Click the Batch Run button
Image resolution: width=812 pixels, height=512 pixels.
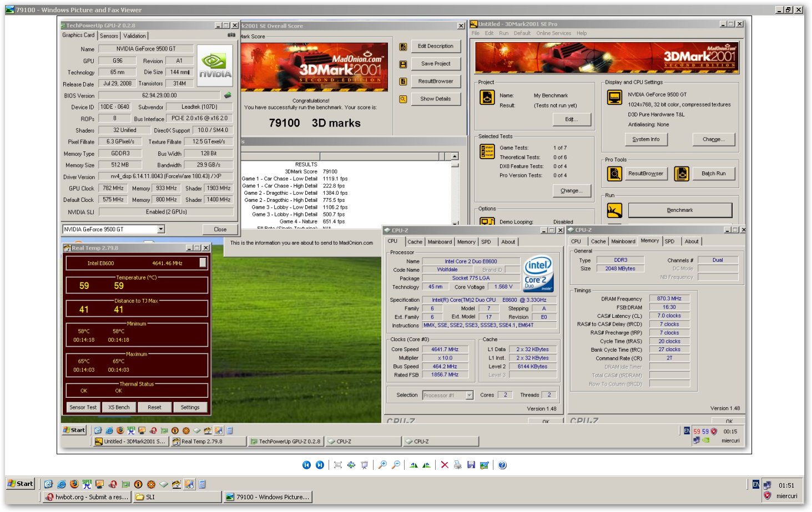point(713,174)
